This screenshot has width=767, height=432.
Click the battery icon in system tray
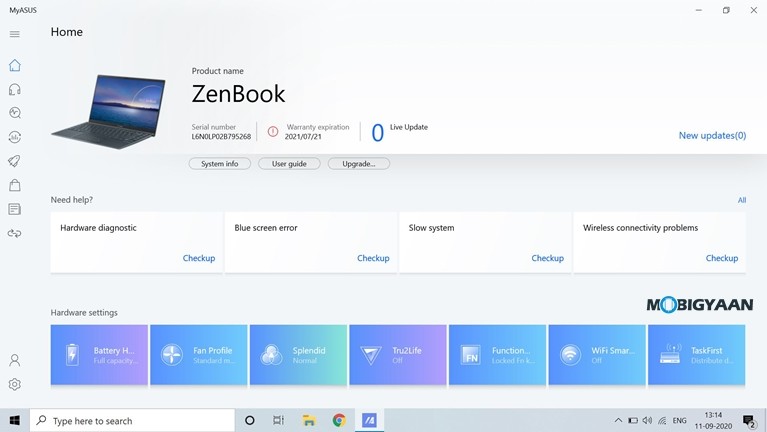click(x=633, y=420)
